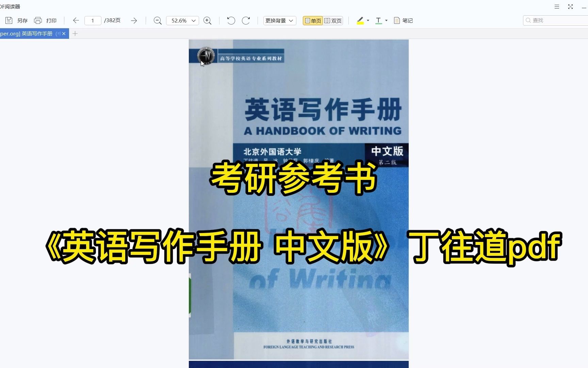Open the zoom level 52.6% dropdown

point(182,20)
